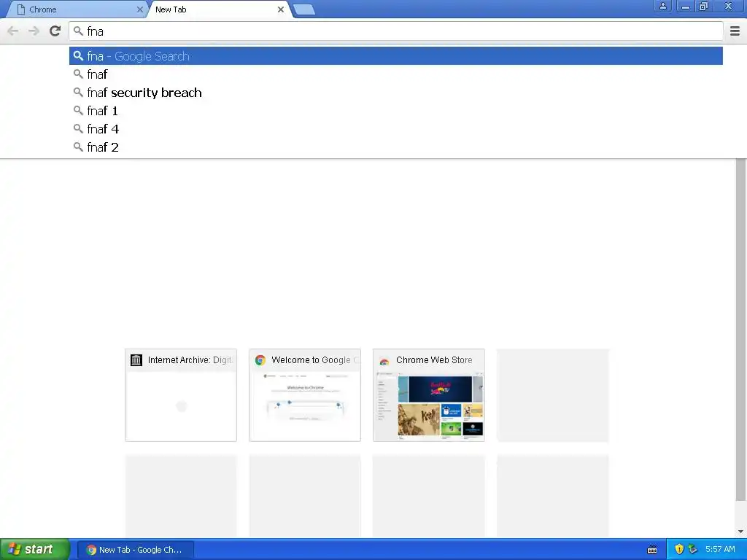
Task: Click the security shield tray icon
Action: pyautogui.click(x=679, y=550)
